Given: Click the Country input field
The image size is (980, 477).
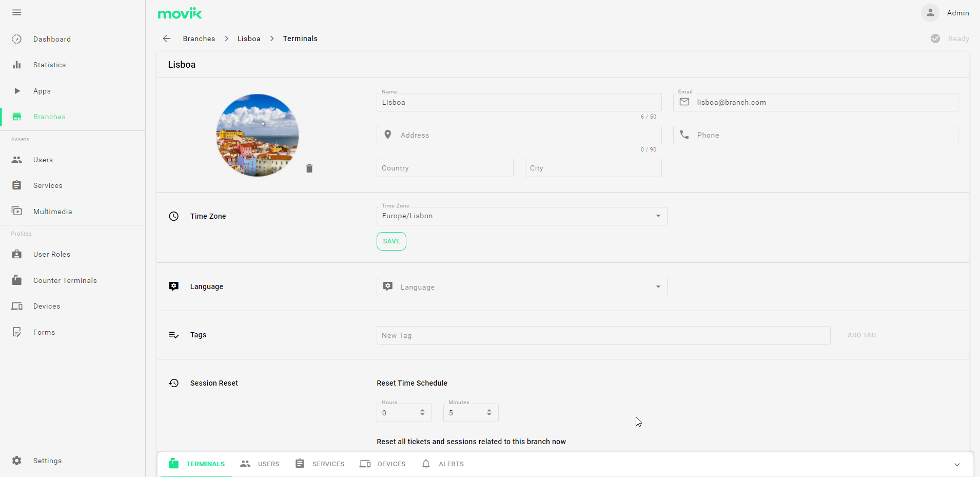Looking at the screenshot, I should 445,168.
